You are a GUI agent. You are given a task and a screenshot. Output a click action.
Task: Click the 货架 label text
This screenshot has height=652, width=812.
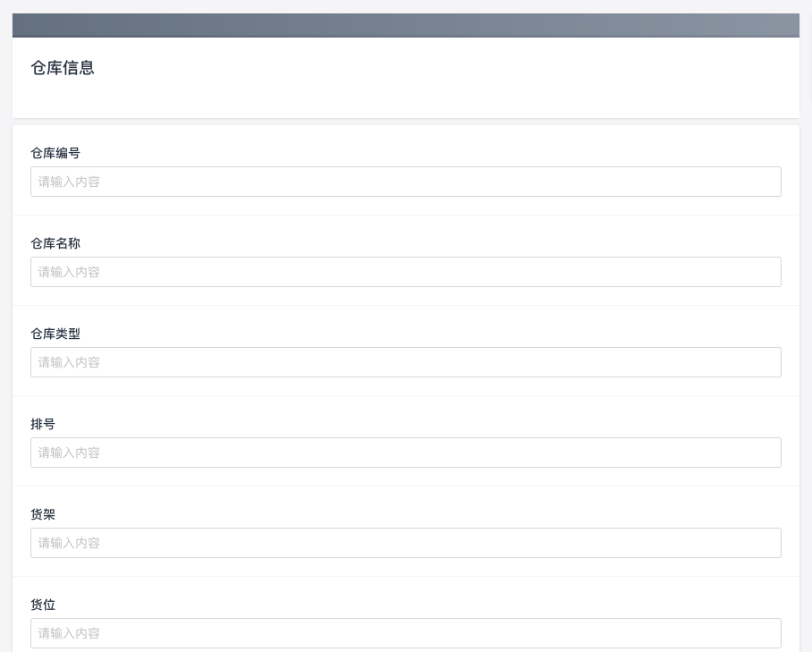click(43, 514)
